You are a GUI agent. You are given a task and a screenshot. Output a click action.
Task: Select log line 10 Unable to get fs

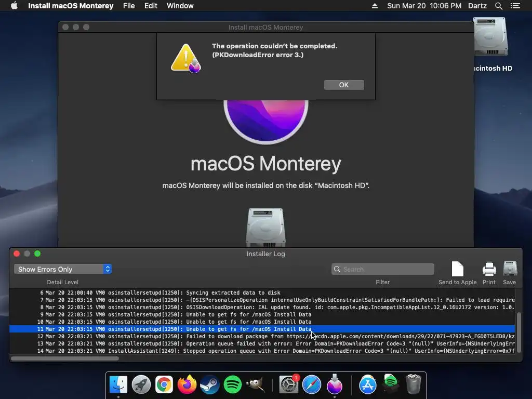coord(262,322)
